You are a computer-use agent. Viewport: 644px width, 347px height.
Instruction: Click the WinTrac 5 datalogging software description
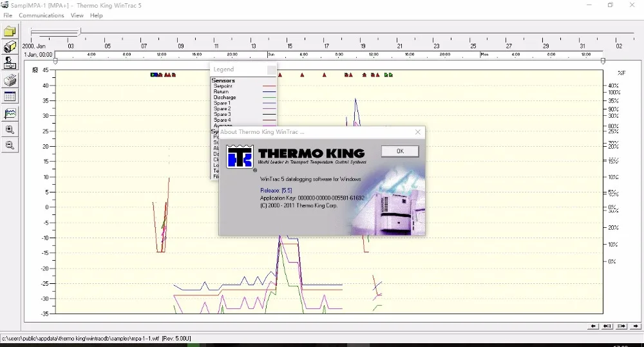pyautogui.click(x=310, y=179)
